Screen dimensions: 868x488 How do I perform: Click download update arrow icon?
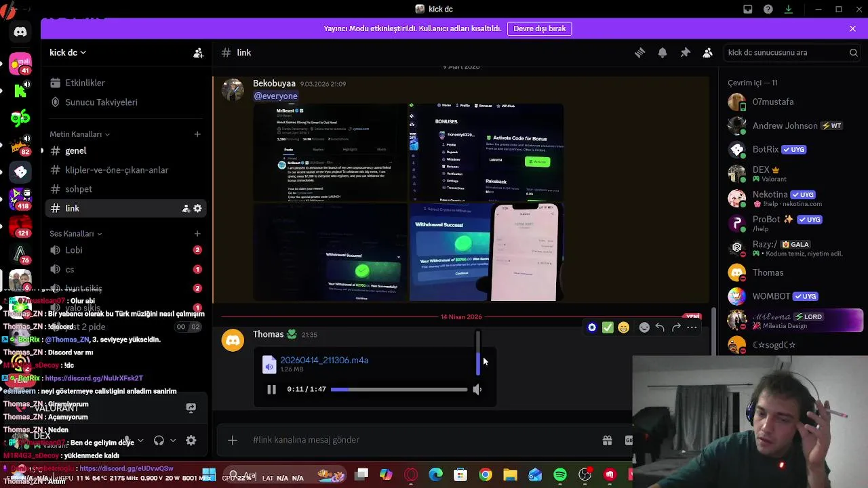click(789, 9)
